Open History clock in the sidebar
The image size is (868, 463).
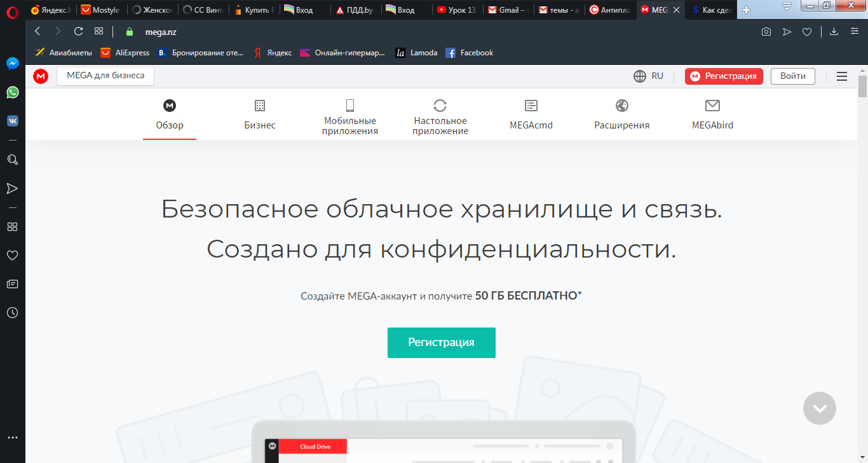(x=12, y=312)
